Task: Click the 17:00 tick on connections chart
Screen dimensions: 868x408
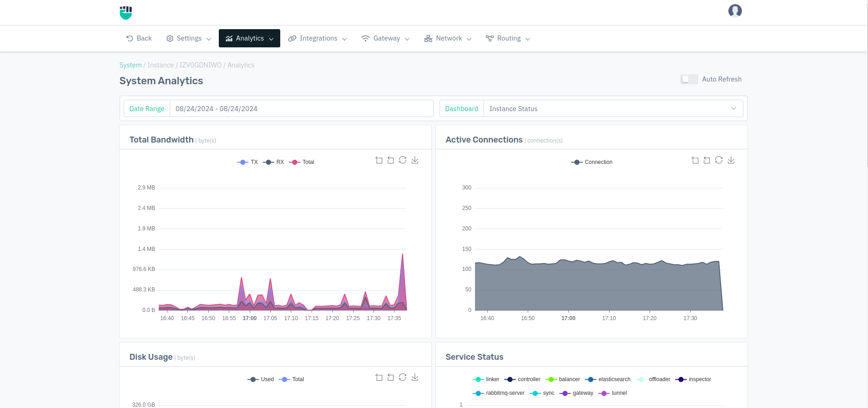Action: coord(568,318)
